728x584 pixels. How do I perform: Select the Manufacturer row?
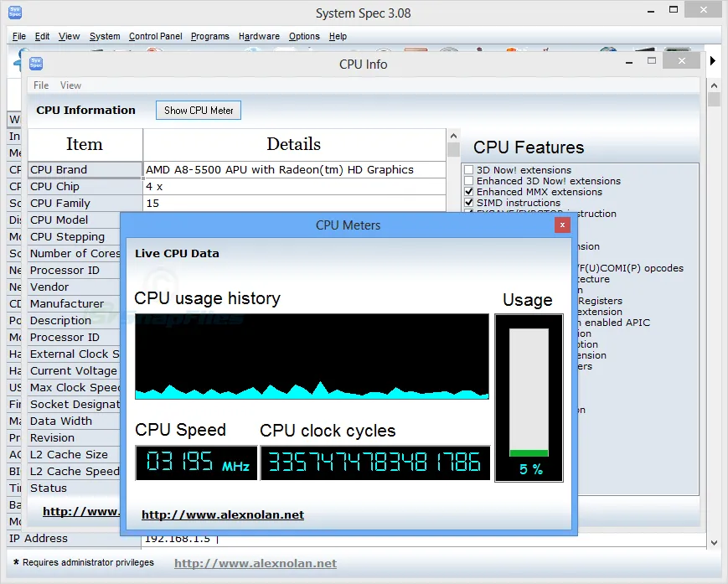coord(75,303)
